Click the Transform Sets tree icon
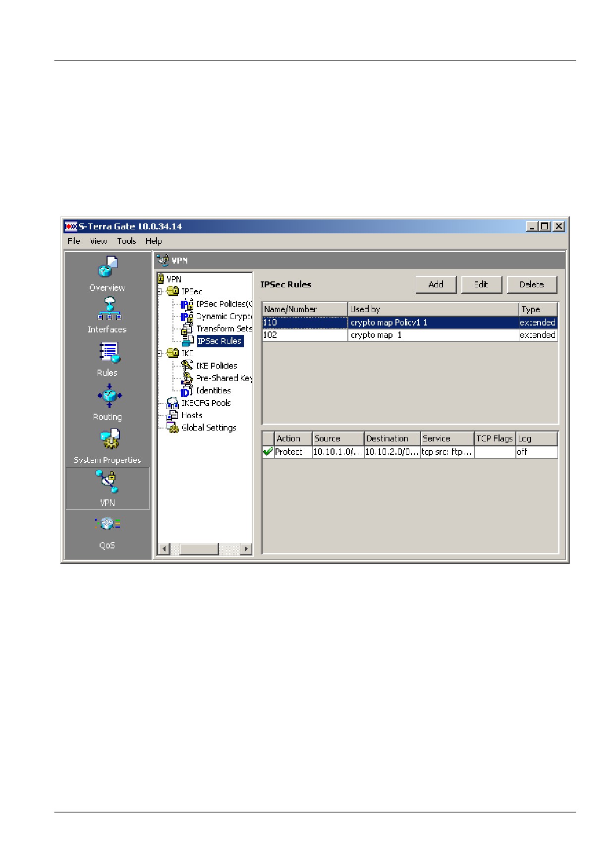The image size is (614, 868). [187, 328]
